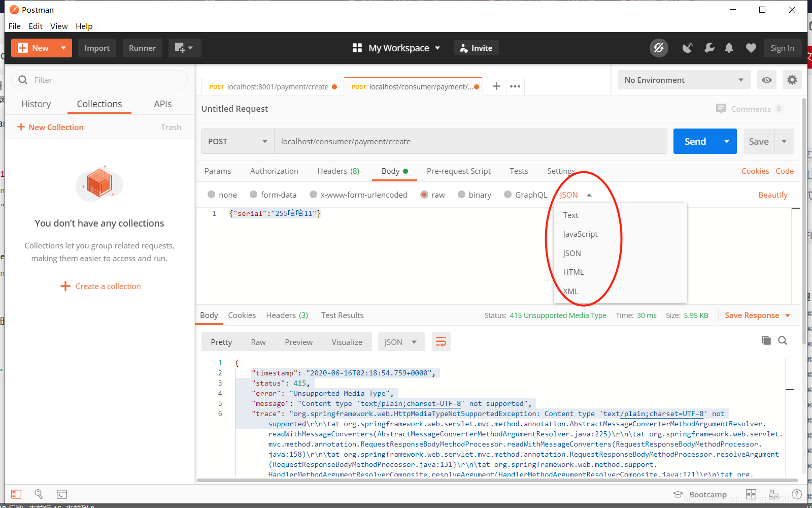Open the response format JSON dropdown

point(400,342)
